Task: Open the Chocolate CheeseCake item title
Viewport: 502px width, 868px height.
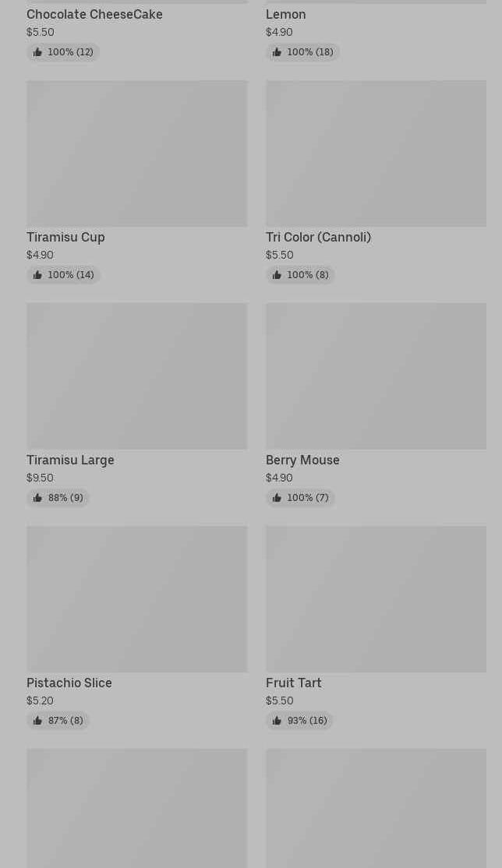Action: point(94,14)
